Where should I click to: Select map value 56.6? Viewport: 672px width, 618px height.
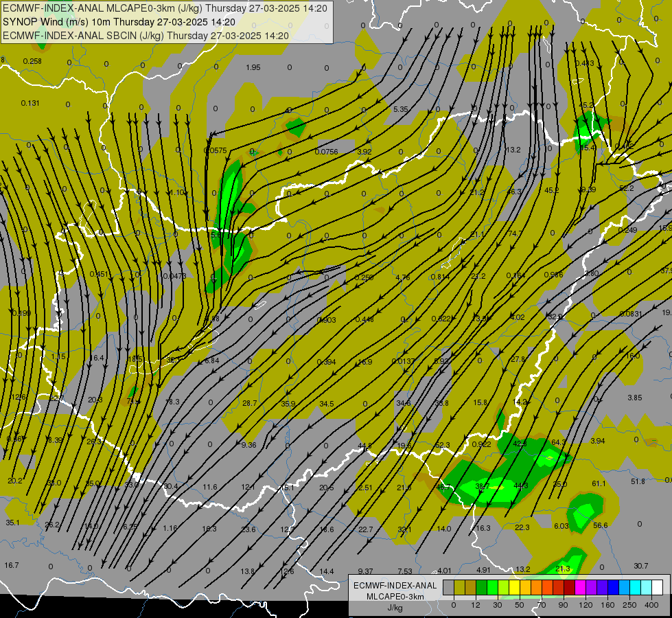601,525
